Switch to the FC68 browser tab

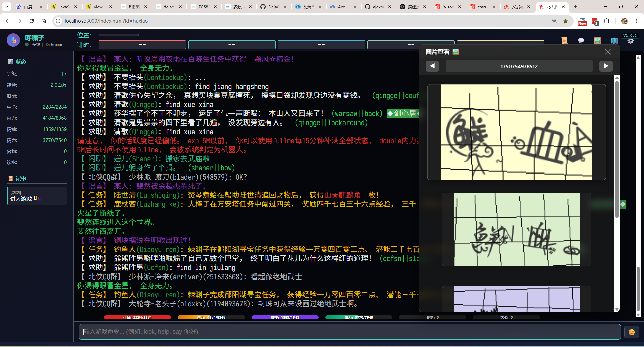[203, 6]
